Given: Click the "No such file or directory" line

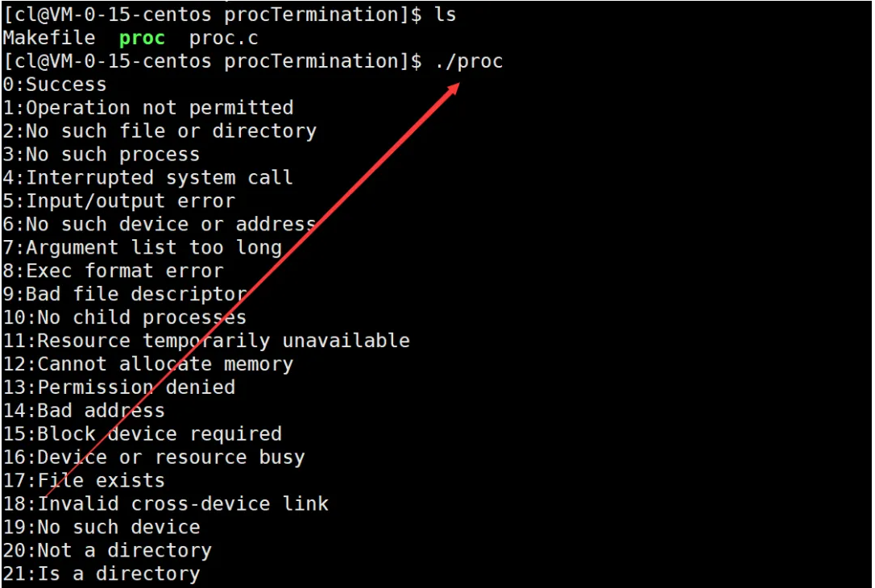Looking at the screenshot, I should [160, 131].
